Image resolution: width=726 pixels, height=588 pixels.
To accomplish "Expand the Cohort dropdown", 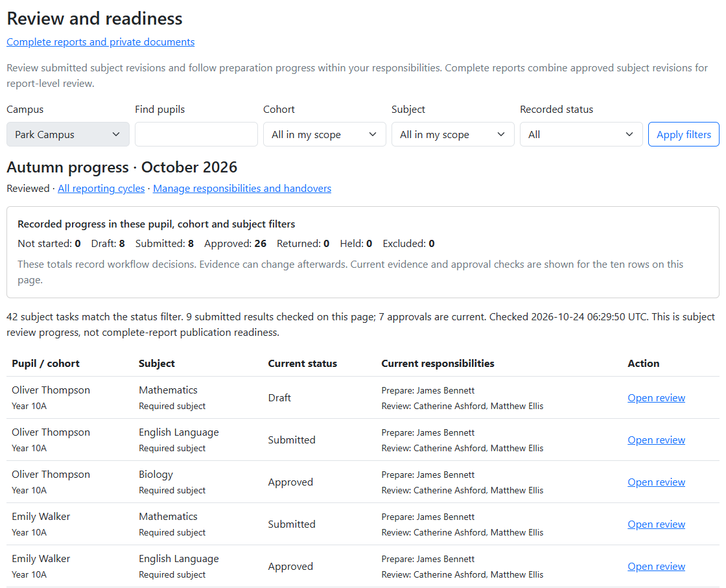I will [325, 134].
